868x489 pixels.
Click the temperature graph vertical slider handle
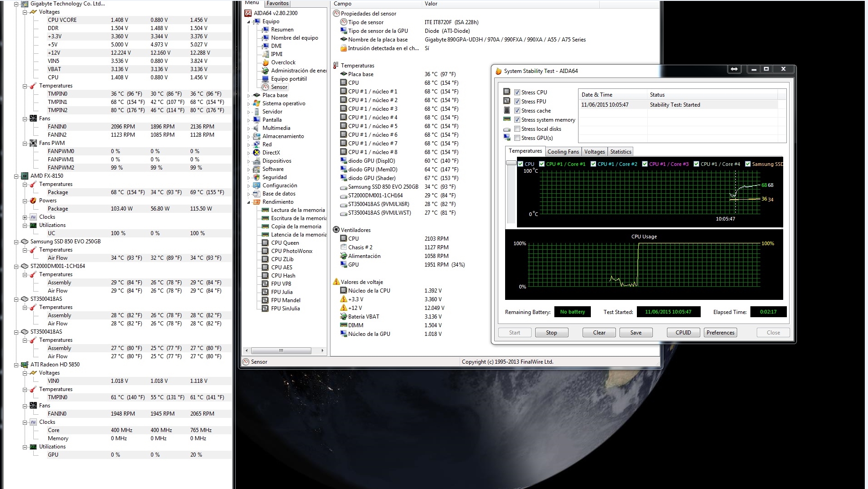coord(511,163)
